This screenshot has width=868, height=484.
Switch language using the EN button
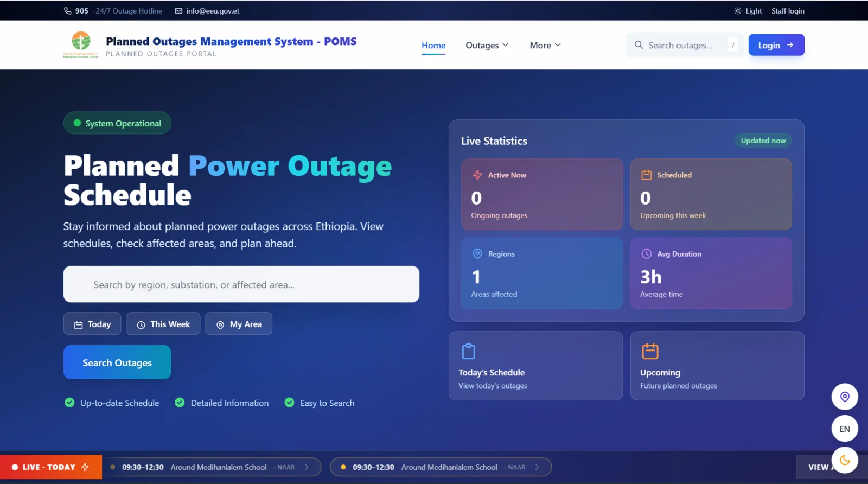[845, 429]
